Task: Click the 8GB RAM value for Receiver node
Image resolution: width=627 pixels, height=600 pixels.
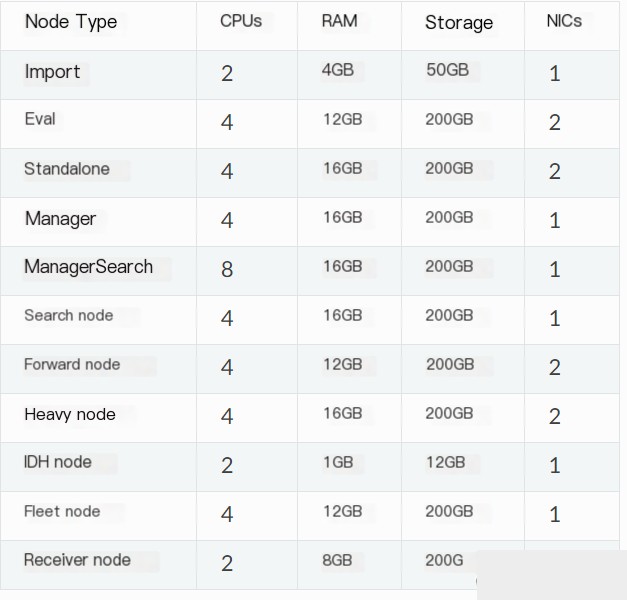Action: [337, 561]
